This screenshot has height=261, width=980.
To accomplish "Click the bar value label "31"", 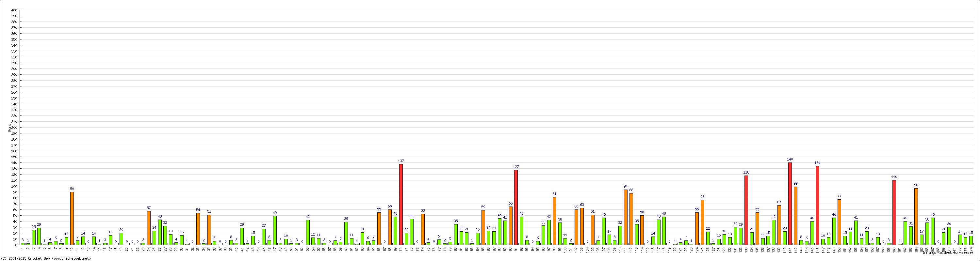I will pos(911,223).
